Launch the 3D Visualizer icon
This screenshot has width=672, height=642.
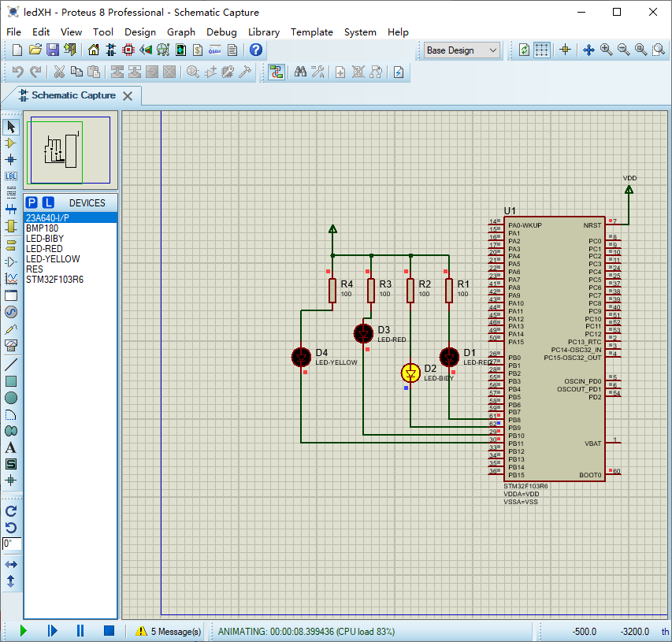(146, 50)
